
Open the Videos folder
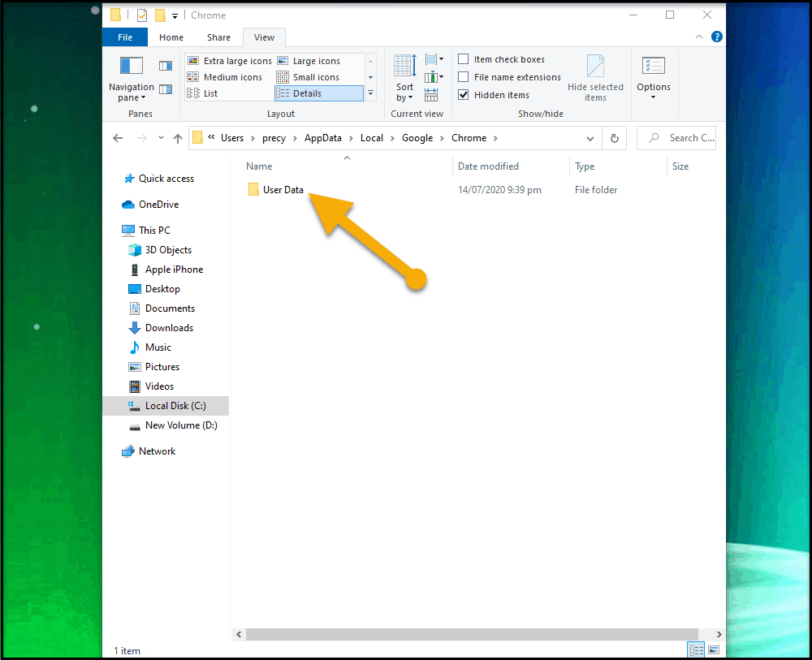tap(151, 386)
